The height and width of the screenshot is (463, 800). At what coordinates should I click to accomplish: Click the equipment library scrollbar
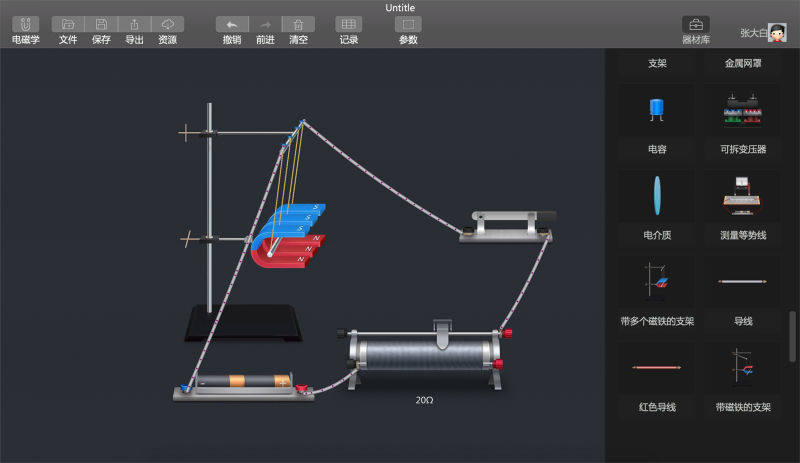[x=794, y=335]
